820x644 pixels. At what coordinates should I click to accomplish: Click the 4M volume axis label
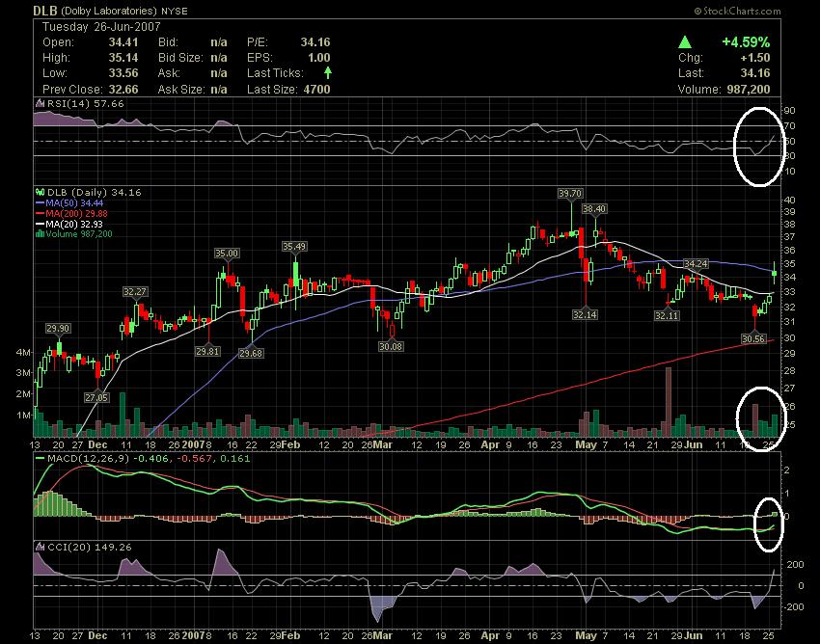point(23,352)
